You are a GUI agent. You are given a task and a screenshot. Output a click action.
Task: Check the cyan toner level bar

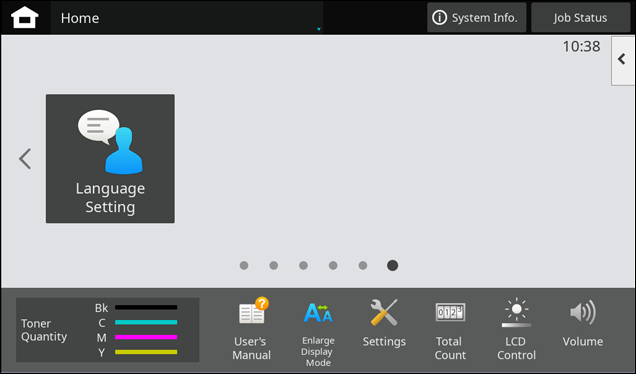[x=146, y=322]
